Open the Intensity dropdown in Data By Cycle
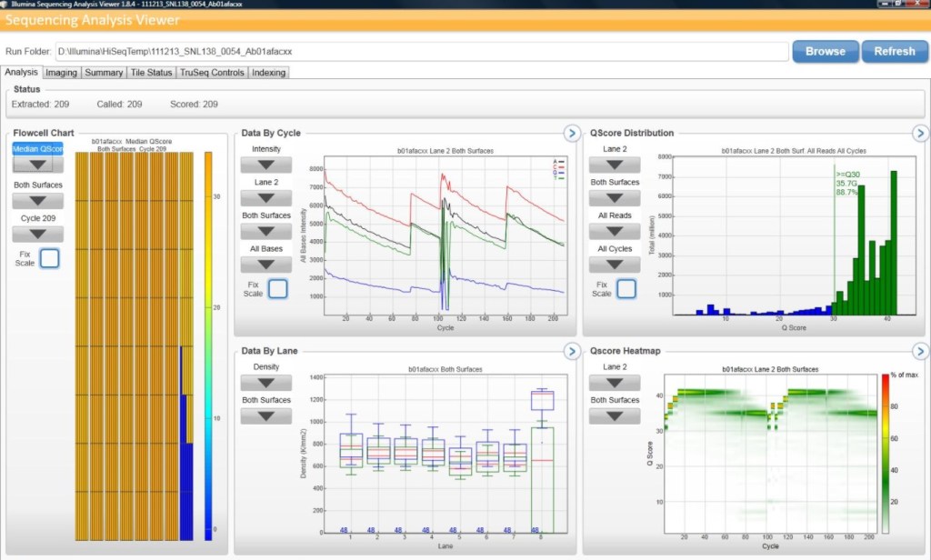This screenshot has height=560, width=931. (265, 165)
